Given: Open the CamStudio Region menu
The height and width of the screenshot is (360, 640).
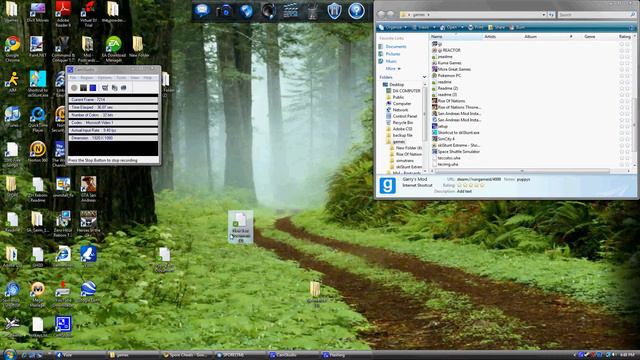Looking at the screenshot, I should click(x=87, y=78).
